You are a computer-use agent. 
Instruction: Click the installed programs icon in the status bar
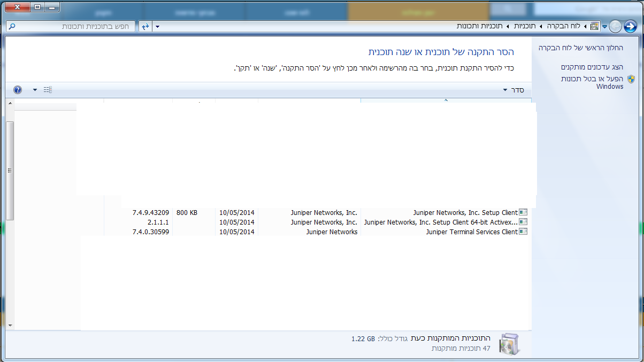(x=508, y=343)
